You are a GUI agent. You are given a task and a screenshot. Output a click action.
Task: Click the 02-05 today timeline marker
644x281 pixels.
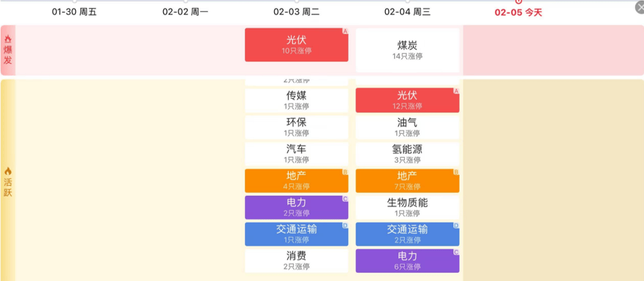(x=518, y=2)
